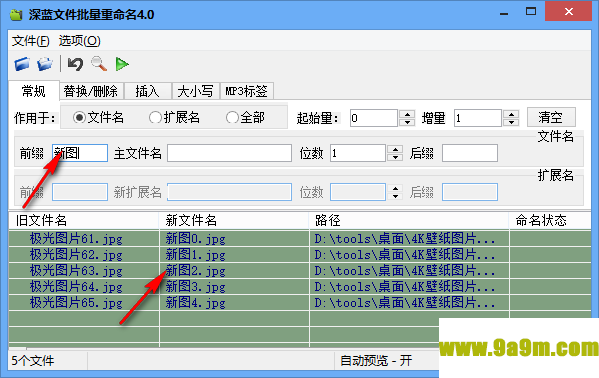This screenshot has height=378, width=599.
Task: Increase the filename 位数 with up arrow
Action: [x=395, y=149]
